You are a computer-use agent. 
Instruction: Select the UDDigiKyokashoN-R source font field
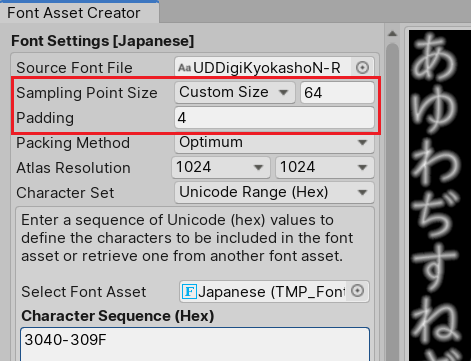(274, 68)
